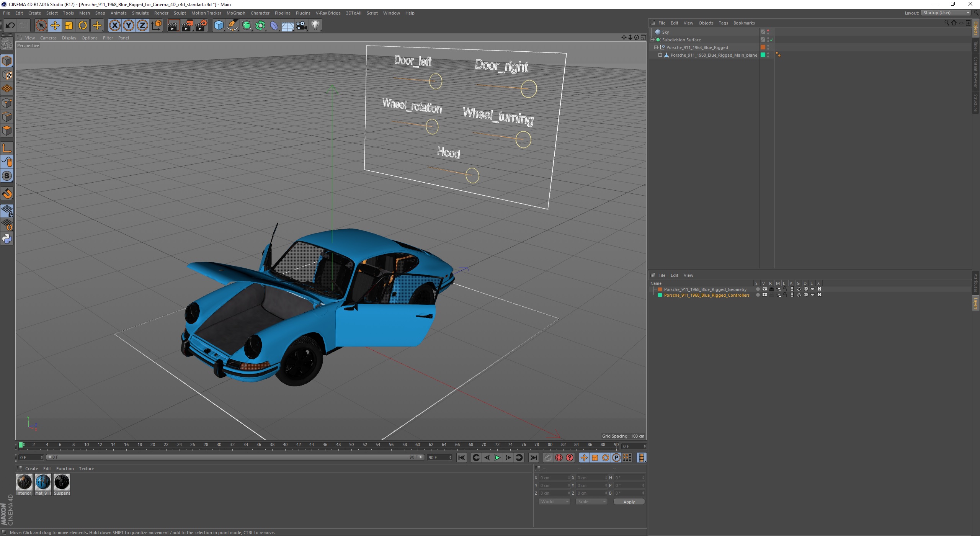Viewport: 980px width, 536px height.
Task: Add a Light object
Action: (x=315, y=26)
